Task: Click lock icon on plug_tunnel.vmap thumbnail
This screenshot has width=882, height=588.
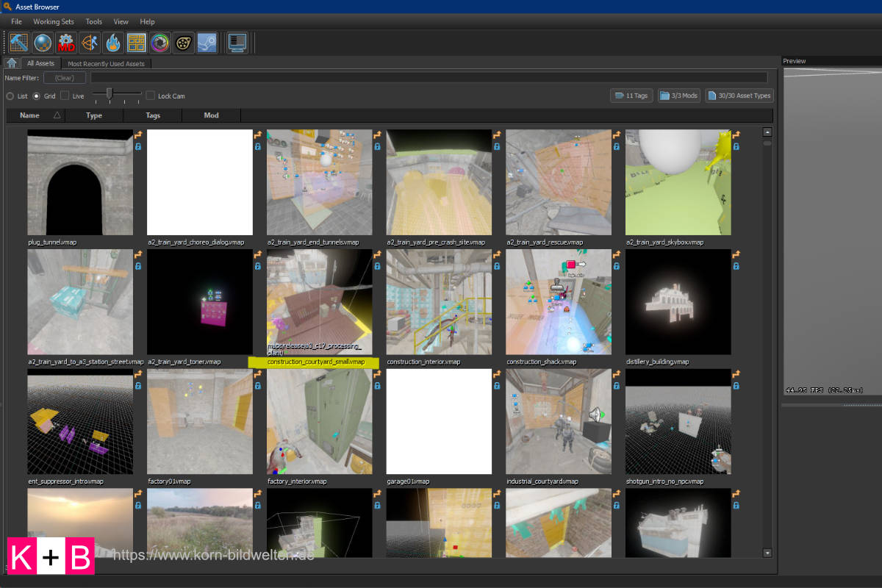Action: 137,146
